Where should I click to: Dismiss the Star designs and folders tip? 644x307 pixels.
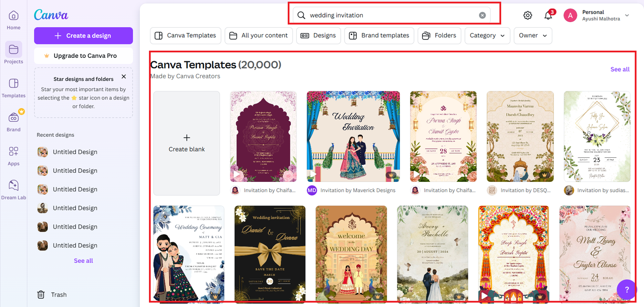(124, 77)
